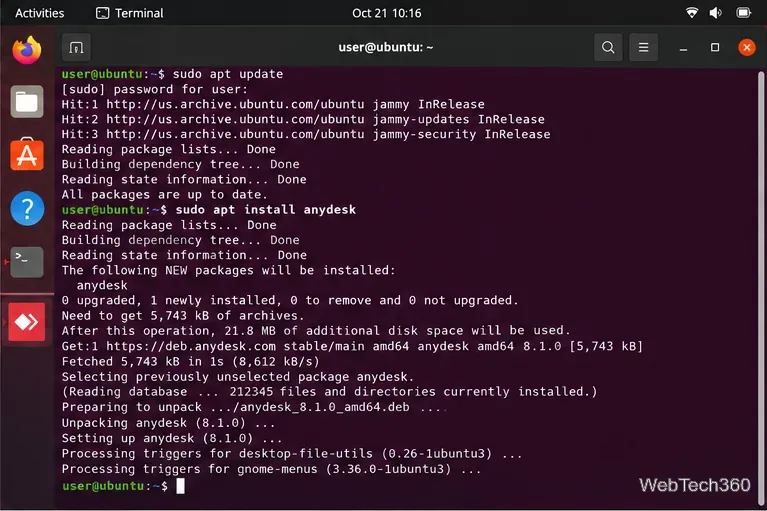Click 'Processing triggers for gnome-menus' line
The image size is (767, 511).
click(271, 469)
